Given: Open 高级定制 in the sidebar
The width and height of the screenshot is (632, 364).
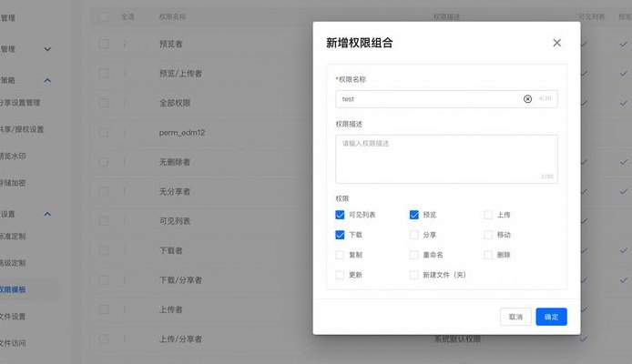Looking at the screenshot, I should click(13, 263).
